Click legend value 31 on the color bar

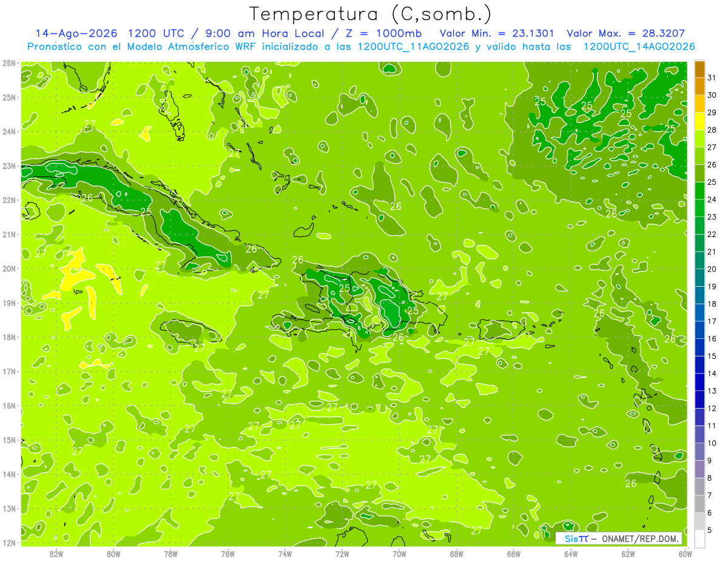click(x=712, y=78)
